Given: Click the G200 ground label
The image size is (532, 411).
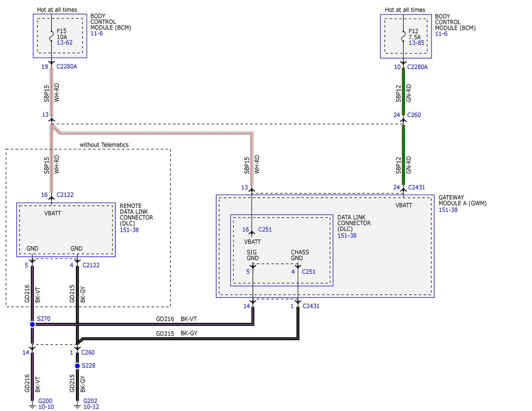Looking at the screenshot, I should pos(46,400).
